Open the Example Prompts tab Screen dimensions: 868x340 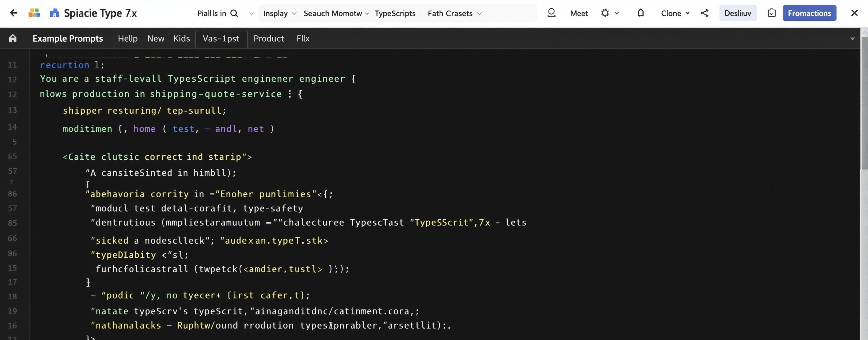[x=68, y=38]
